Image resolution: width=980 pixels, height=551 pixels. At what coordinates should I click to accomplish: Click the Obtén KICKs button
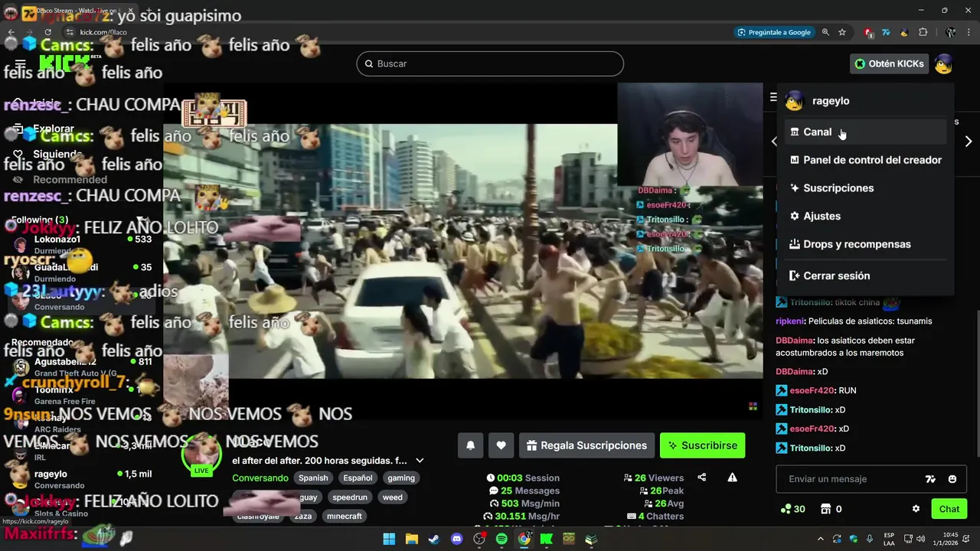tap(889, 64)
